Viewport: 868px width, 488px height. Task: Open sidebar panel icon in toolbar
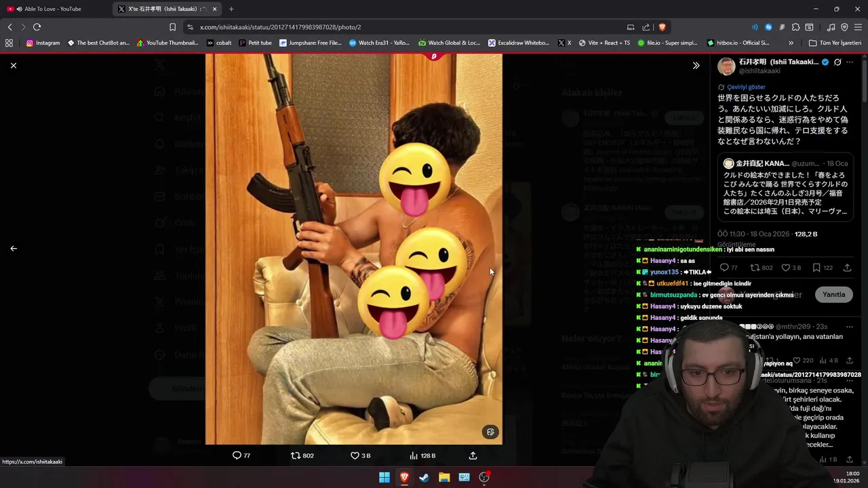[809, 27]
